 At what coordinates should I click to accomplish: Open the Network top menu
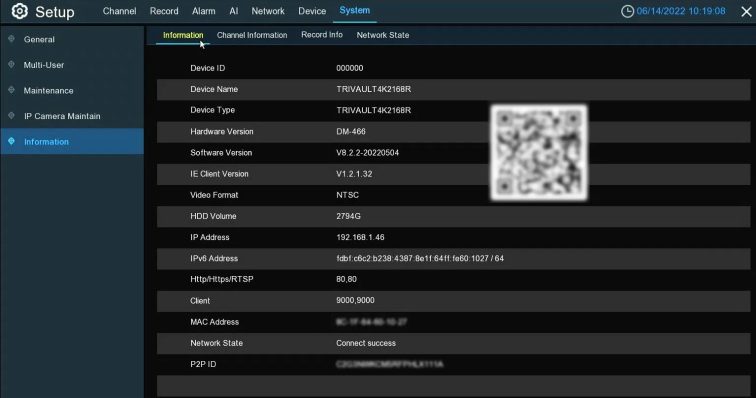click(268, 11)
